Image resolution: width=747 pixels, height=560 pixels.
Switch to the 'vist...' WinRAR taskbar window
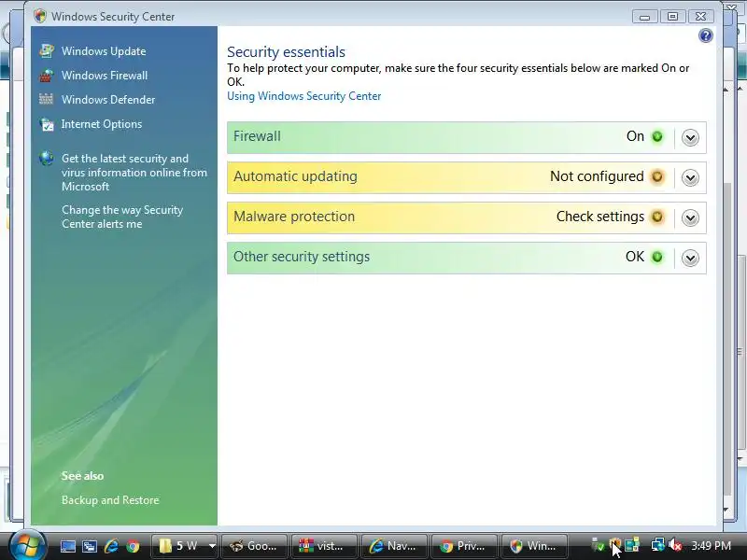click(x=323, y=546)
